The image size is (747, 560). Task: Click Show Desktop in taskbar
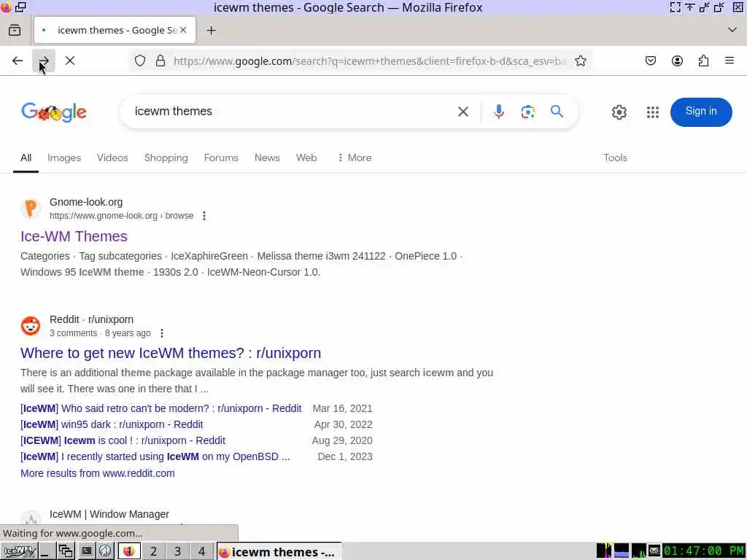coord(46,551)
